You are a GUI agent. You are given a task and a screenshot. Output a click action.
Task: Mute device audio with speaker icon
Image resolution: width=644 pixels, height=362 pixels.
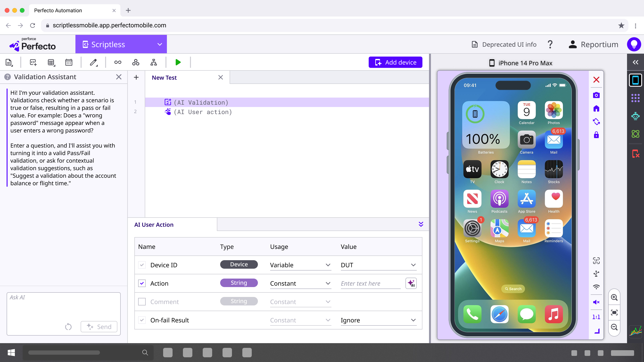(596, 302)
